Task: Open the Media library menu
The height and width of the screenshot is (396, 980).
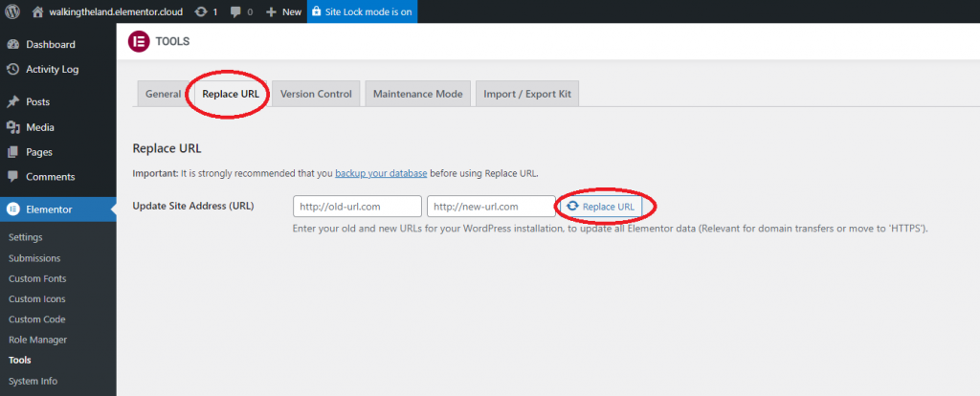Action: [39, 127]
